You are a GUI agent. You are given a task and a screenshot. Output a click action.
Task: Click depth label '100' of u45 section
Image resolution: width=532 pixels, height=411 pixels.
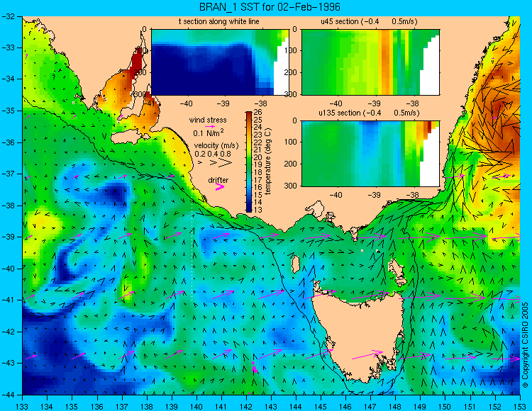[292, 50]
